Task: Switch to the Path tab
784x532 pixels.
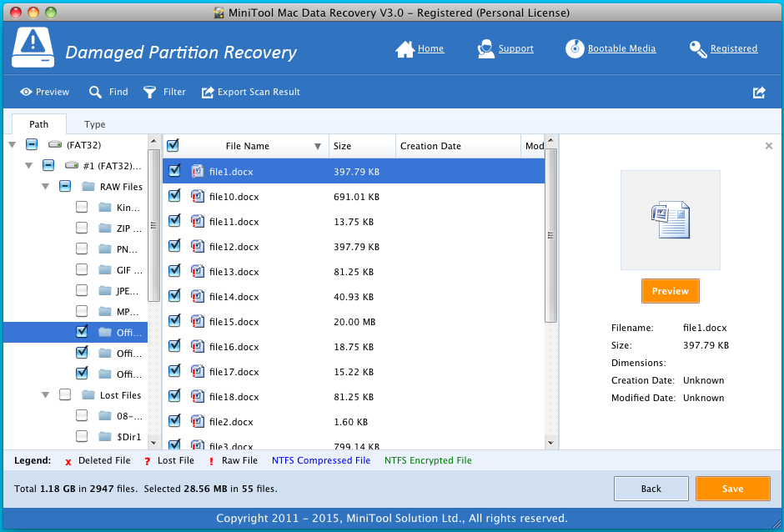Action: point(39,124)
